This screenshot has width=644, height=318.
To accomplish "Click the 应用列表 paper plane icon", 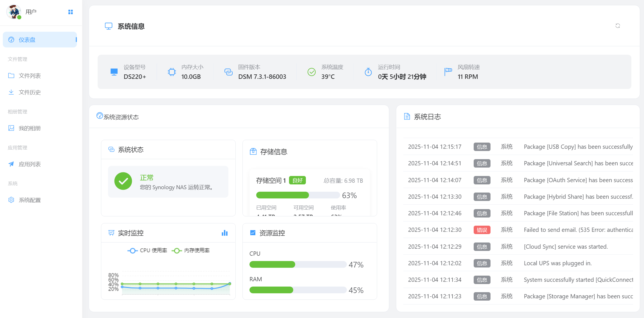I will tap(11, 164).
